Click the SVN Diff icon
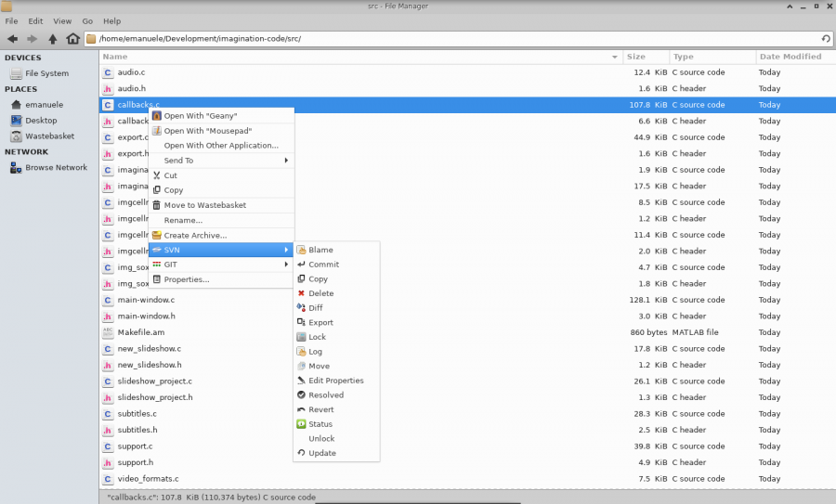 301,307
